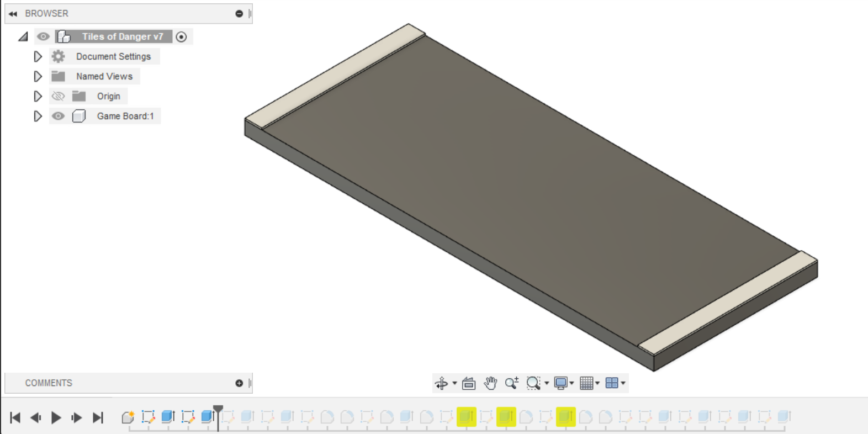Select the final extrude feature ending the timeline

[784, 417]
